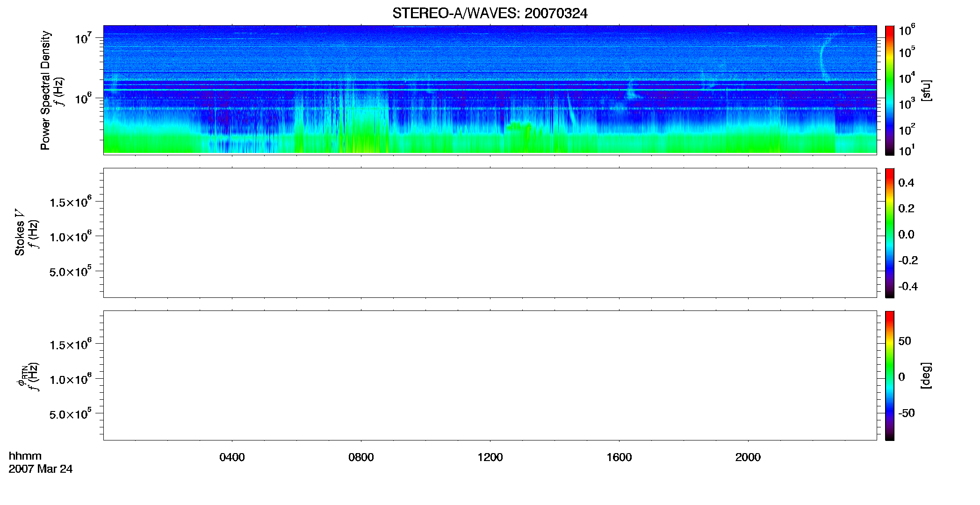The height and width of the screenshot is (505, 980).
Task: Click the 1600 time tick label
Action: (x=619, y=457)
